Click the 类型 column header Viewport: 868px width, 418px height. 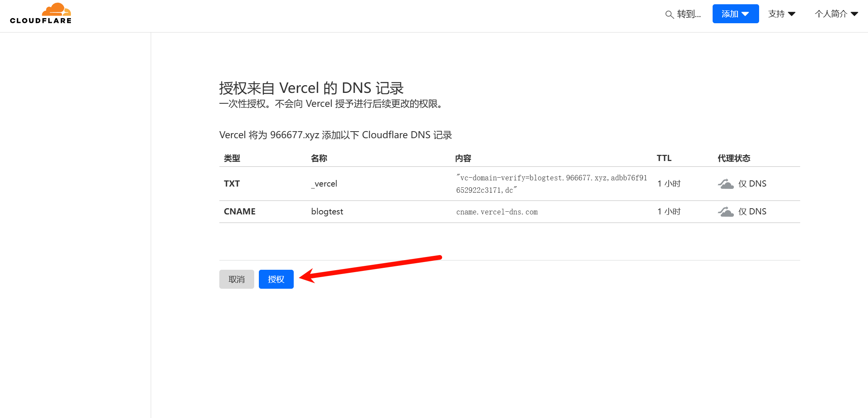[232, 158]
